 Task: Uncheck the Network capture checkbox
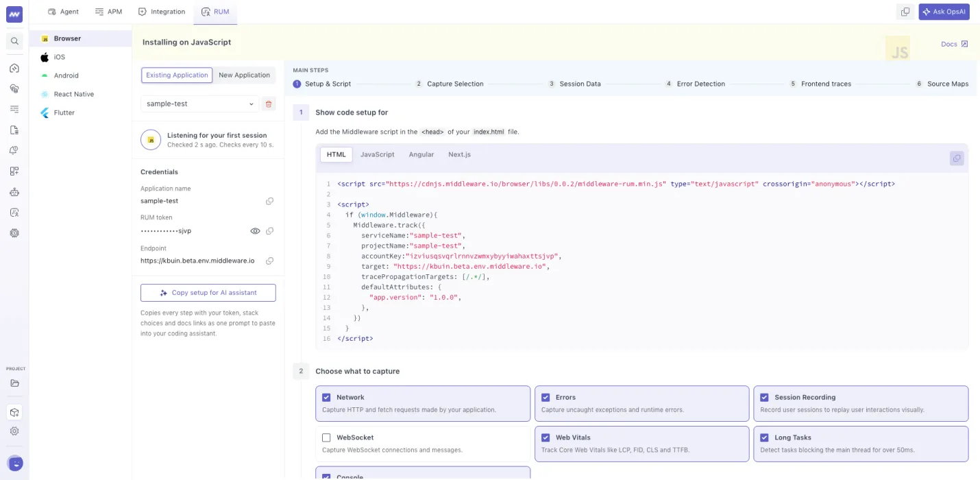[326, 397]
